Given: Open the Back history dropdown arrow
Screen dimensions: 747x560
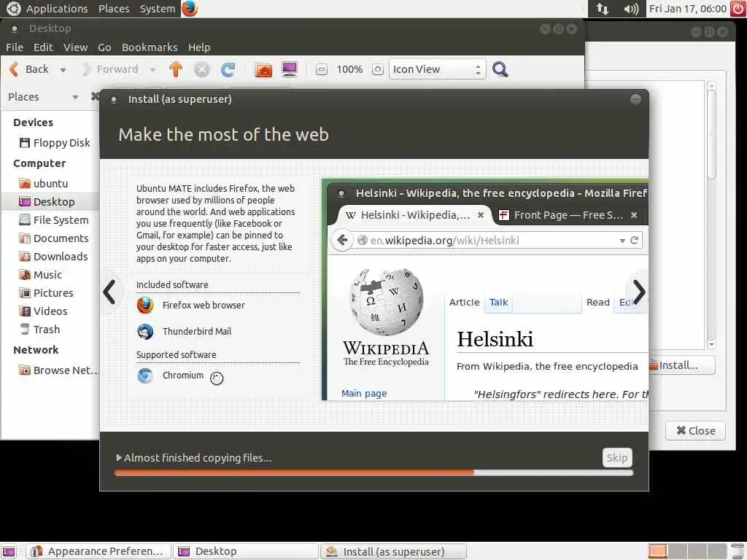Looking at the screenshot, I should [x=63, y=70].
